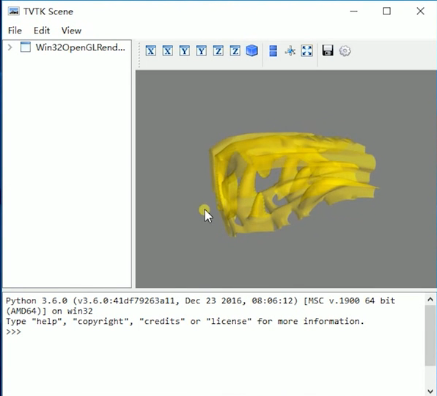
Task: Toggle full screen scene view
Action: coord(307,51)
